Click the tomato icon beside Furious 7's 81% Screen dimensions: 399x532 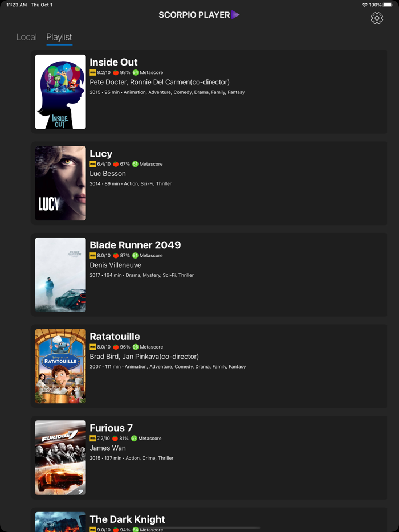115,439
